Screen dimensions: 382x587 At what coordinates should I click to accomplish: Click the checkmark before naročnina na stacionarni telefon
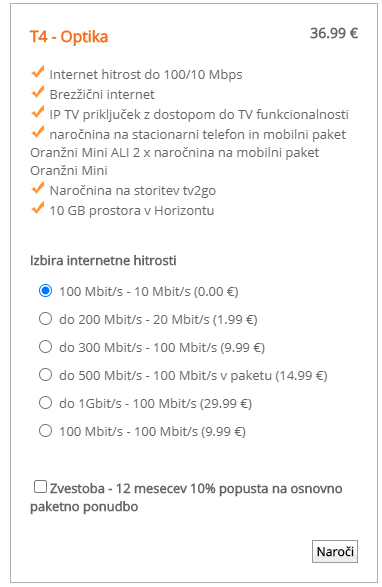(38, 132)
